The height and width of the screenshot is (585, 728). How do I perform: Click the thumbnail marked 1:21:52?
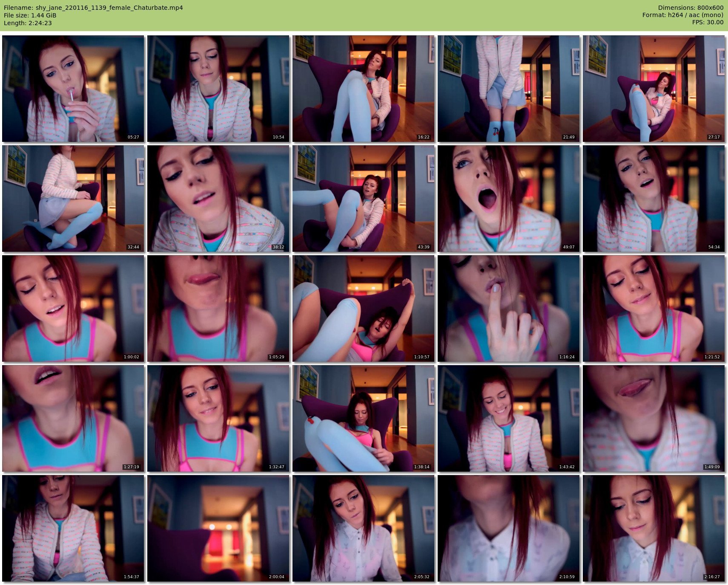(x=654, y=308)
